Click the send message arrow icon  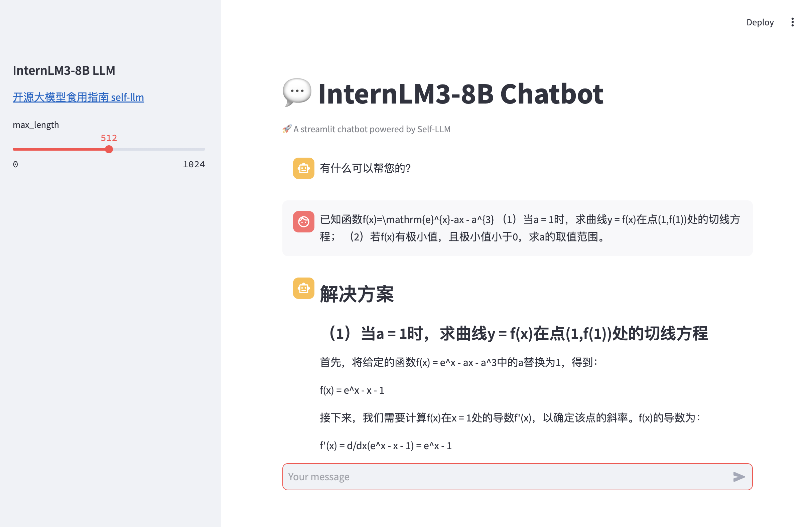pos(738,477)
